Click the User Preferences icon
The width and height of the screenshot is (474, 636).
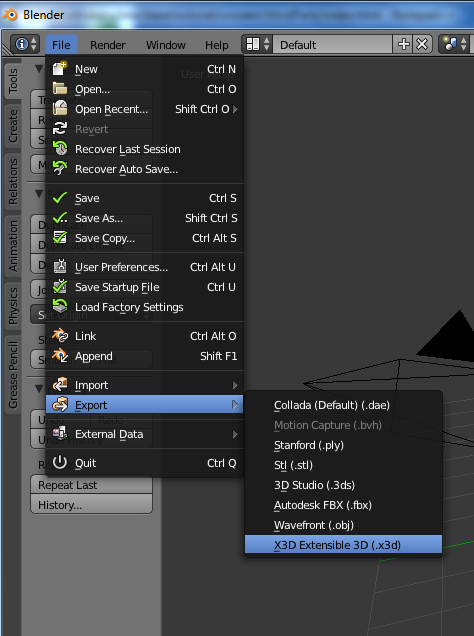pos(60,266)
